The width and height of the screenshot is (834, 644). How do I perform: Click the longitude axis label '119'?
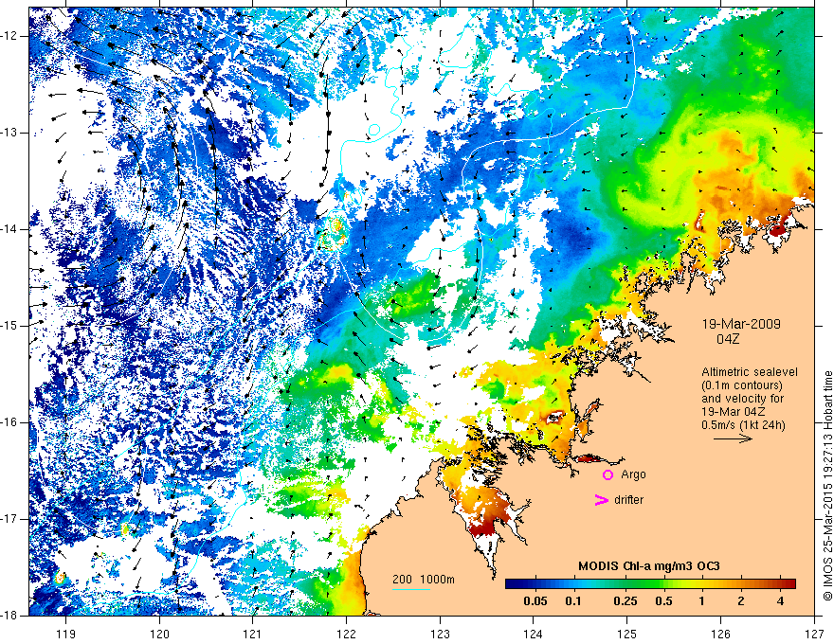(66, 634)
